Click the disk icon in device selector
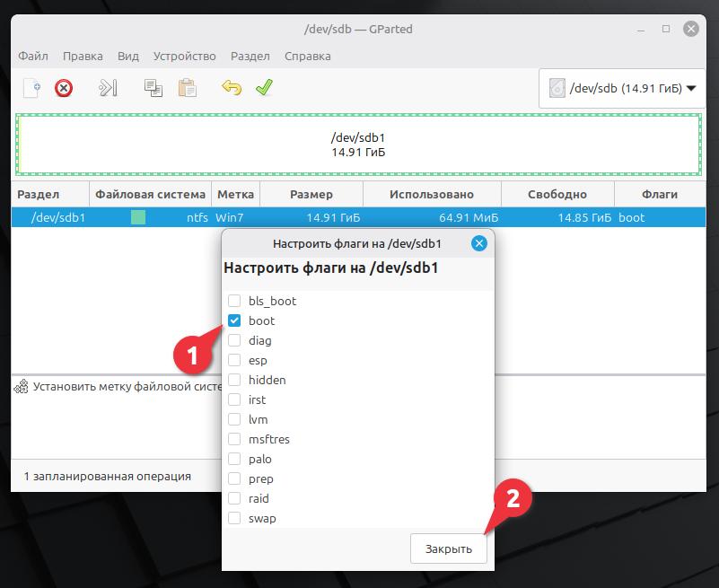The width and height of the screenshot is (719, 588). [557, 88]
